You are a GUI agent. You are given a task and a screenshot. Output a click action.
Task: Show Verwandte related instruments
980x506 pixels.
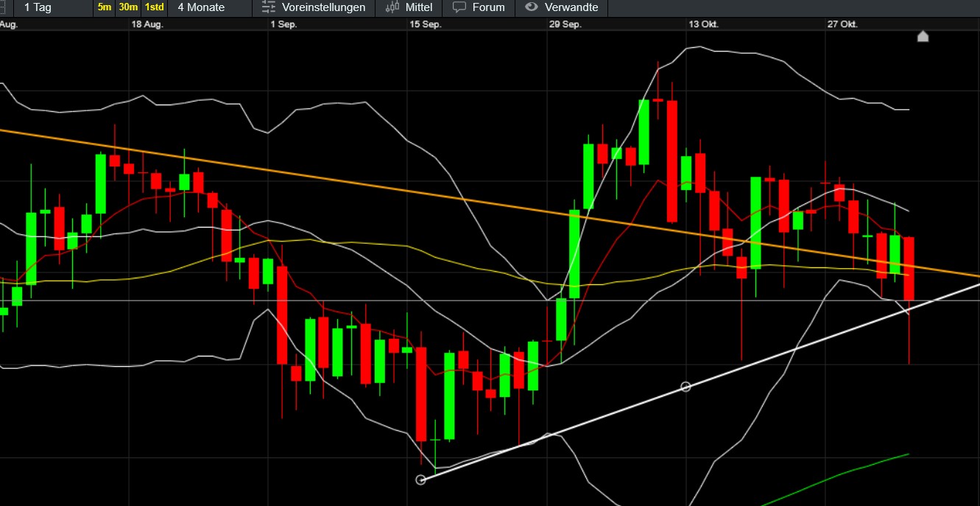coord(571,7)
